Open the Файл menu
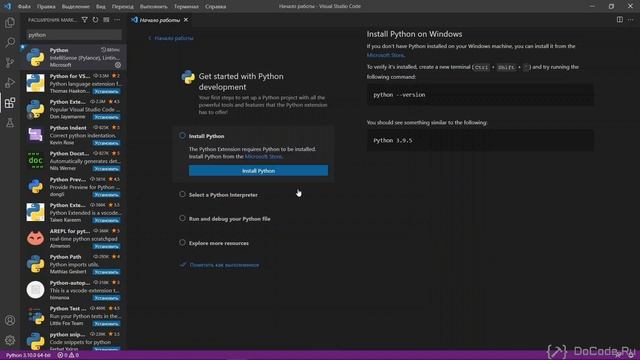The width and height of the screenshot is (640, 360). coord(24,7)
